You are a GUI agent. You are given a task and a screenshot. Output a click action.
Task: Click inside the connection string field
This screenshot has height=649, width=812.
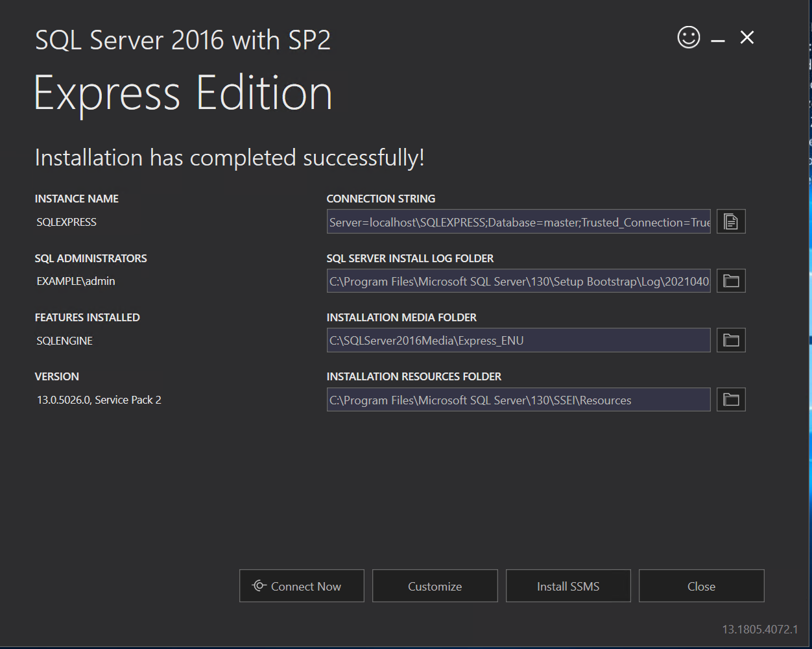pyautogui.click(x=518, y=222)
